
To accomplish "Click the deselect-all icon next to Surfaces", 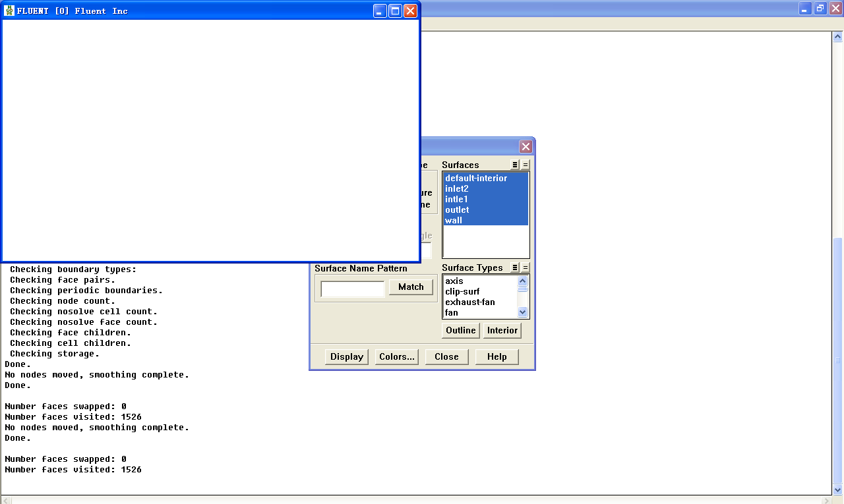I will coord(526,165).
